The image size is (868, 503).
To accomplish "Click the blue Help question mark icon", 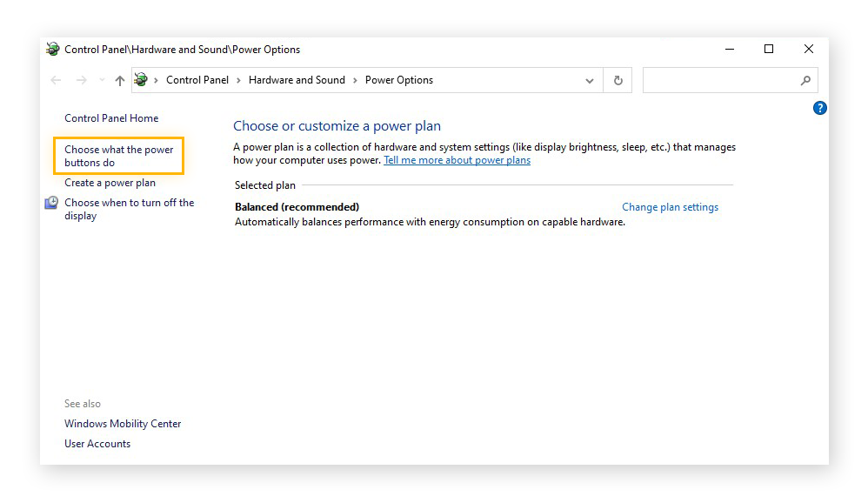I will [x=819, y=108].
